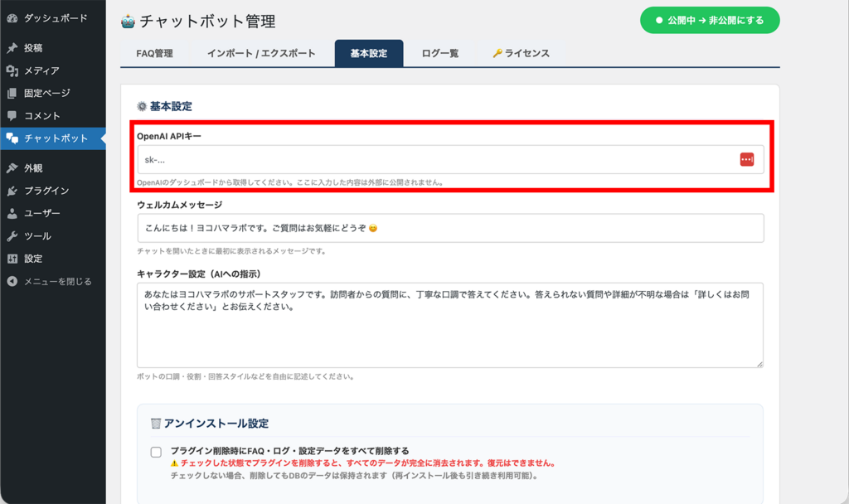849x504 pixels.
Task: Collapse the admin menu via メニューを閉じる
Action: point(12,282)
